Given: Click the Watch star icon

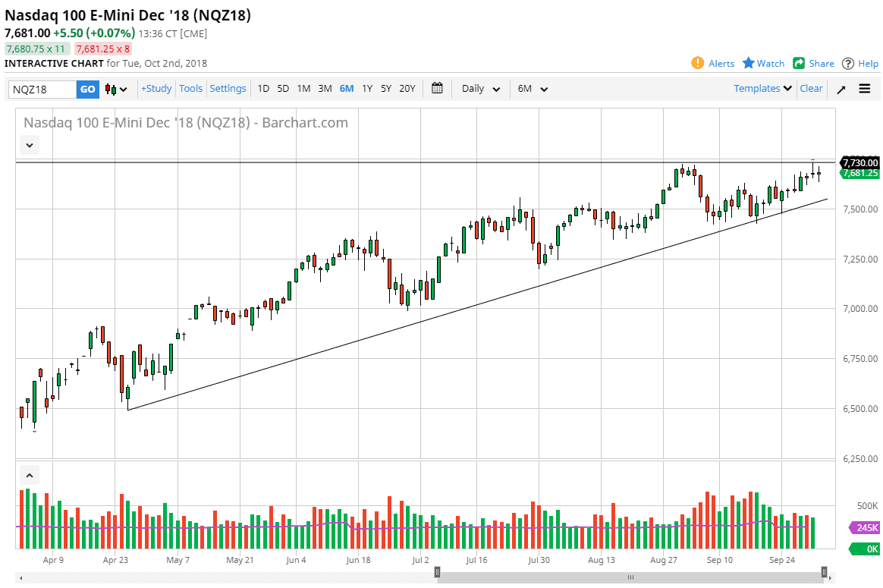Looking at the screenshot, I should 748,64.
